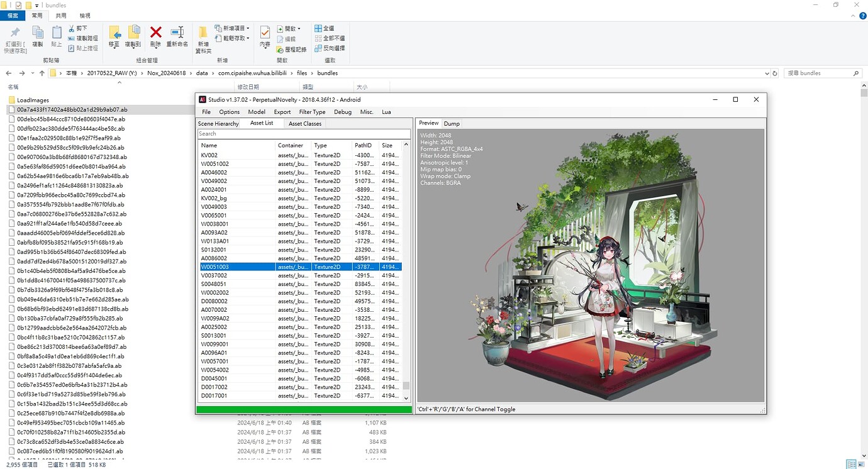This screenshot has height=469, width=868.
Task: Click Select All (全選) in ribbon
Action: [324, 28]
